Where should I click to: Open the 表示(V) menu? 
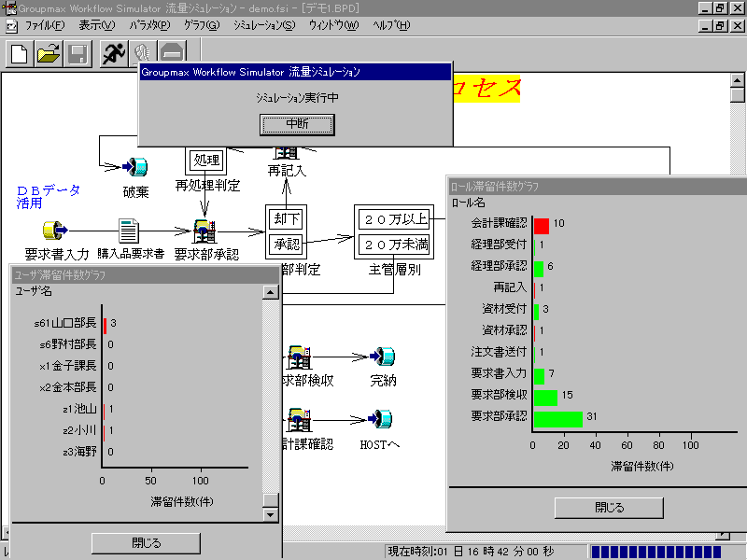97,25
